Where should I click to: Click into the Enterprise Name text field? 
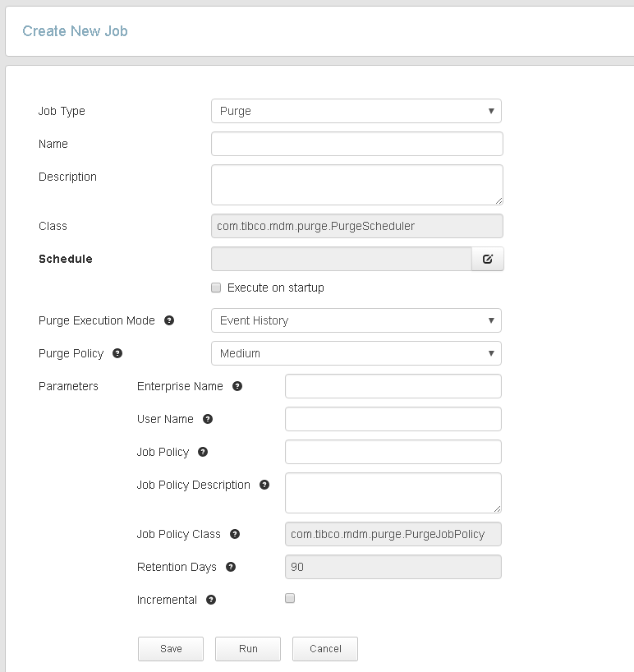393,386
